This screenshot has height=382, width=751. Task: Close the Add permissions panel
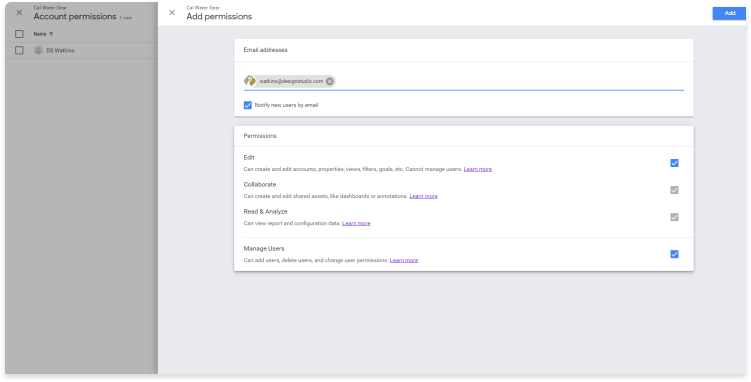(x=172, y=13)
